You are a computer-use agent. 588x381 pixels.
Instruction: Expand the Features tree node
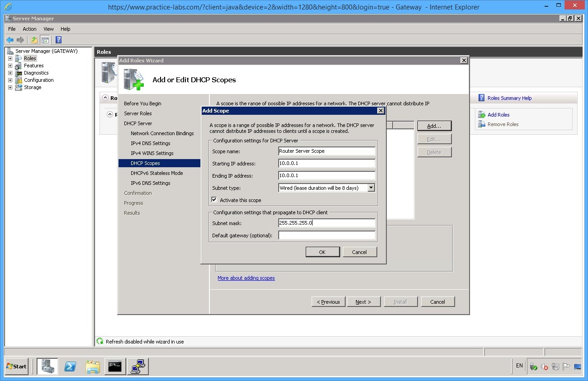tap(10, 66)
